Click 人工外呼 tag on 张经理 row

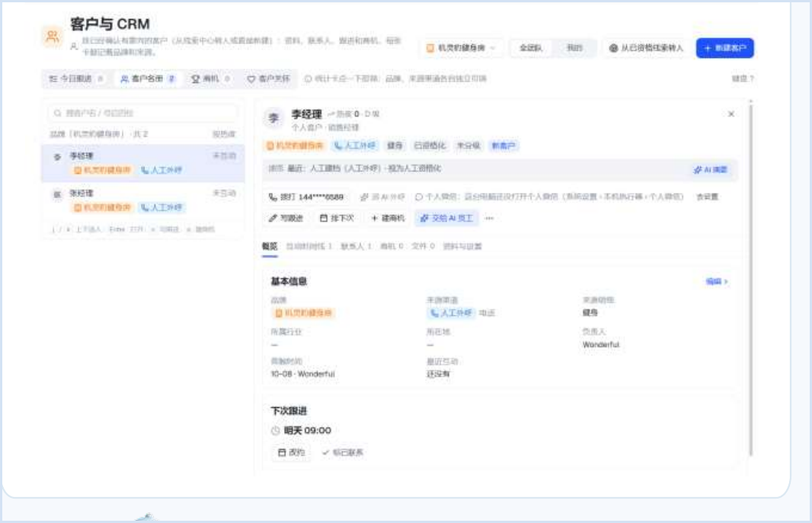pyautogui.click(x=161, y=207)
